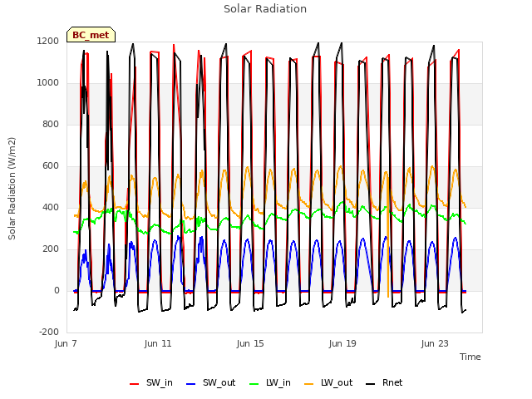Click the green LW_in legend swatch
This screenshot has width=532, height=399.
(x=254, y=384)
